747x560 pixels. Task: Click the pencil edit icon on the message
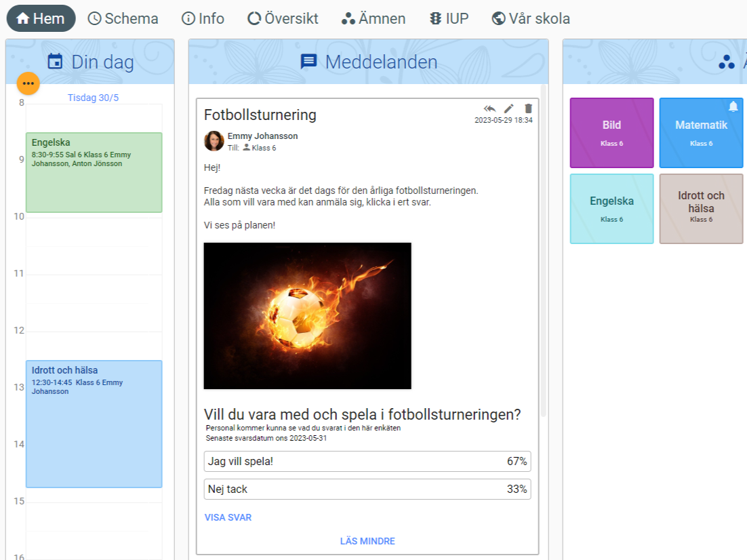point(509,108)
